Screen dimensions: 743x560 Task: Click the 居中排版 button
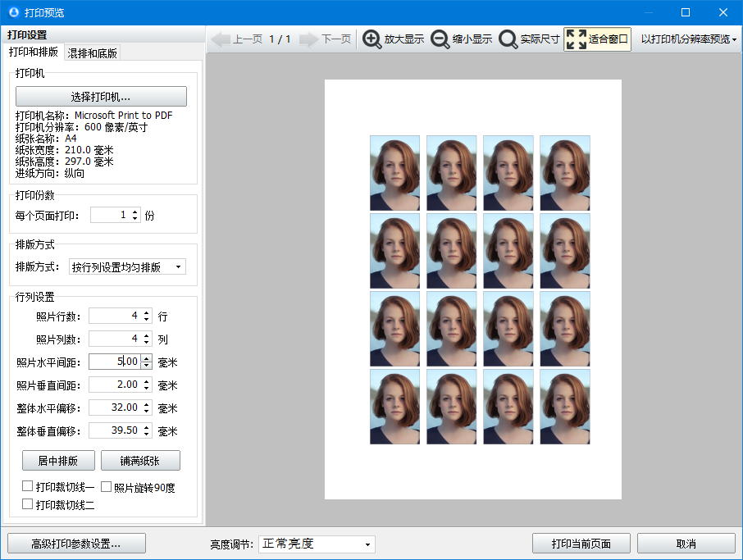click(x=58, y=461)
